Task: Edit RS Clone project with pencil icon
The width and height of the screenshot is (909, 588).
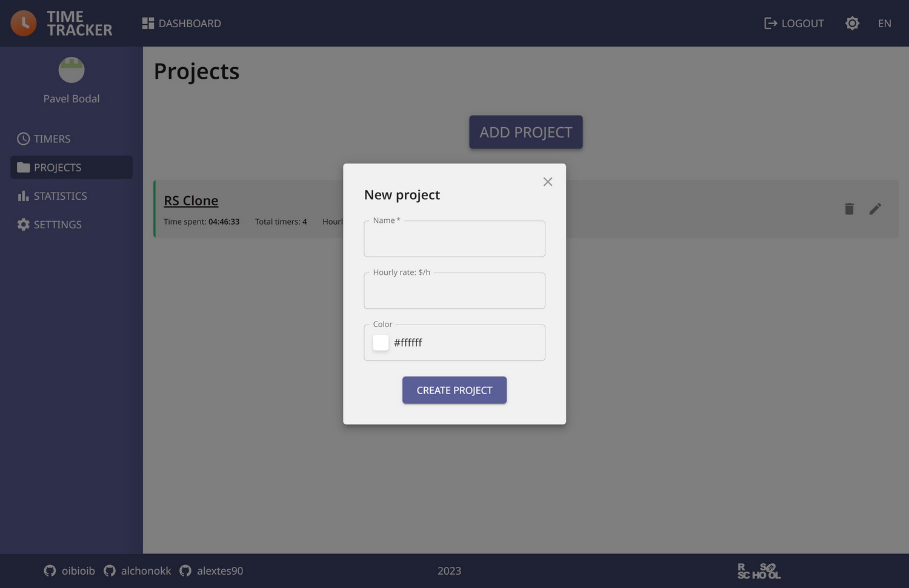Action: tap(875, 209)
